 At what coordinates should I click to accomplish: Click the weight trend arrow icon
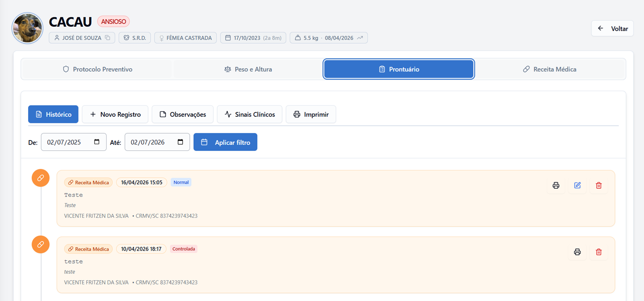[x=360, y=38]
